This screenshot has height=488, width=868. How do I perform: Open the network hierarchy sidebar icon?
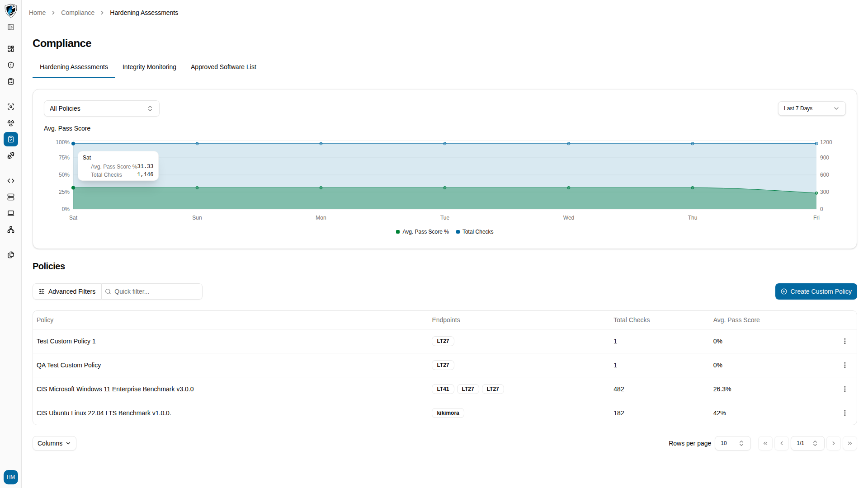(x=11, y=230)
